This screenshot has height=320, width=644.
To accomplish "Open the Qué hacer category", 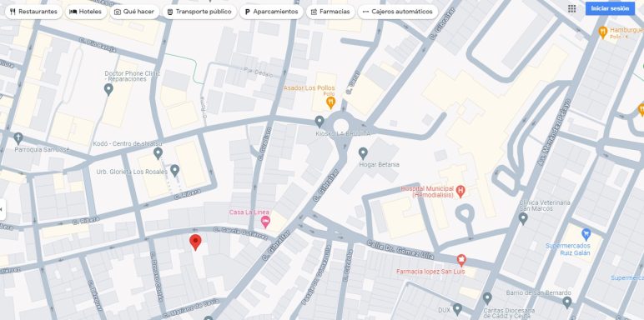I will tap(134, 12).
